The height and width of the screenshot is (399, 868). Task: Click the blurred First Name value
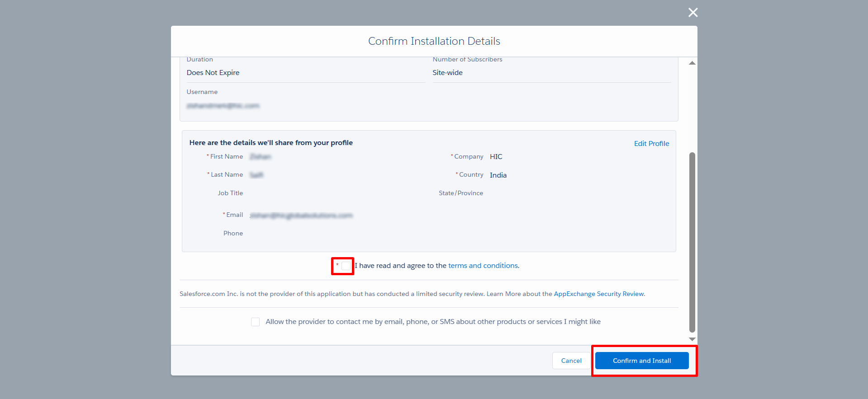click(x=261, y=157)
